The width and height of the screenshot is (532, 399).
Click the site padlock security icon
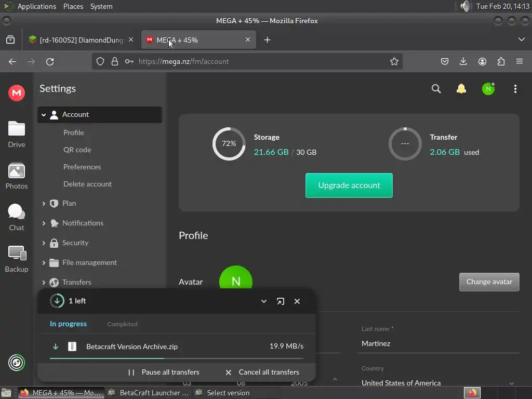point(115,61)
